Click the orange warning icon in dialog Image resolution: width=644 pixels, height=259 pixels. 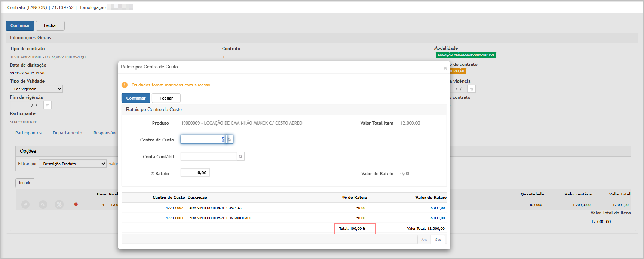point(125,85)
